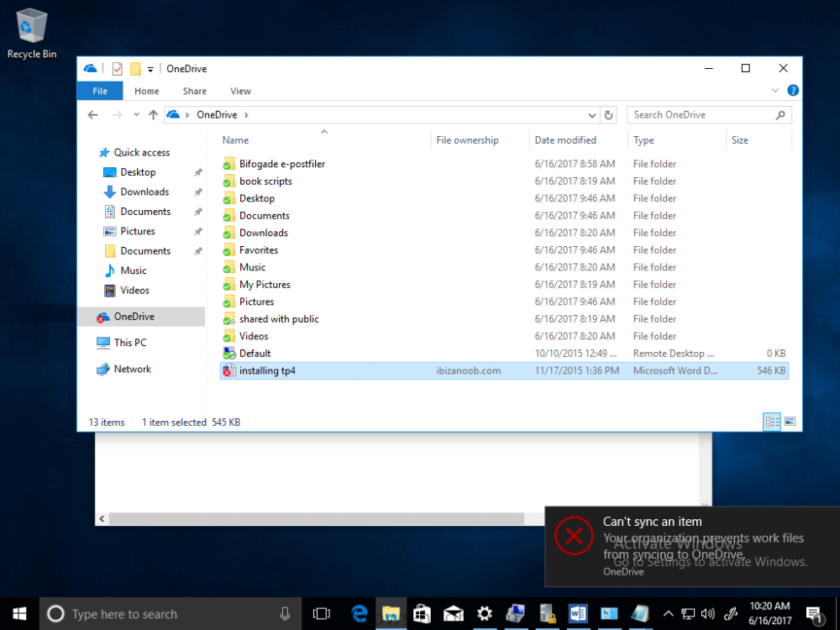
Task: Open the Recent locations dropdown arrow
Action: (x=137, y=114)
